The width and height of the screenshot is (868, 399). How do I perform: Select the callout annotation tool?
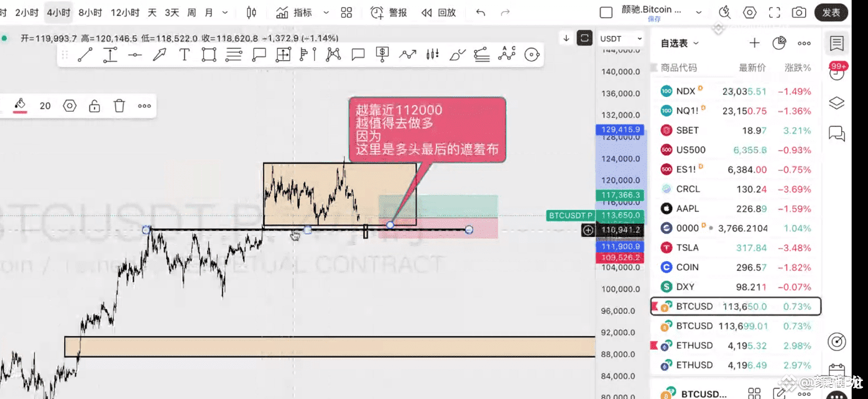coord(259,55)
